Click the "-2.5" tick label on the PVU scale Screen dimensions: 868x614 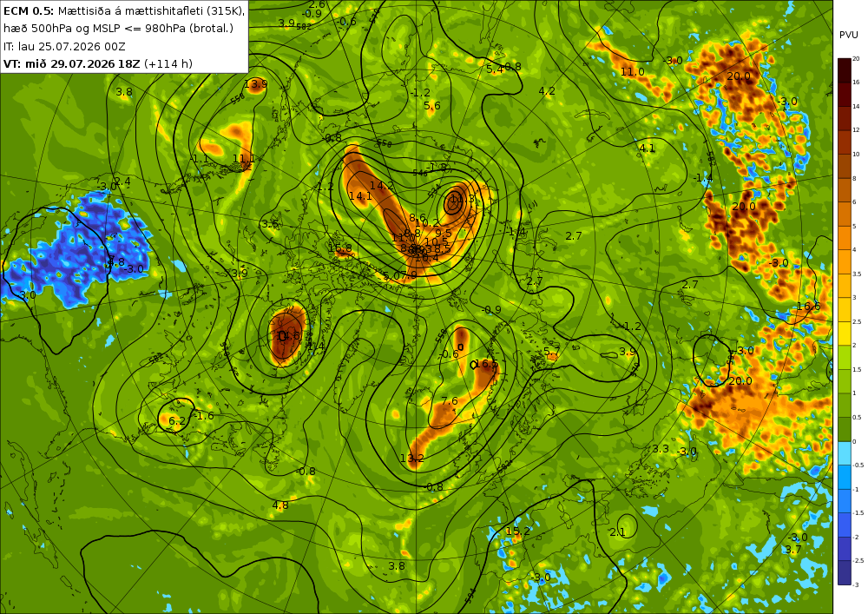[858, 561]
